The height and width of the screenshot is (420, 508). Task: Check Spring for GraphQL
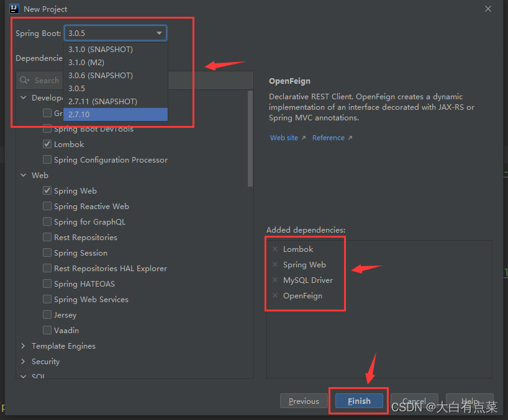47,221
